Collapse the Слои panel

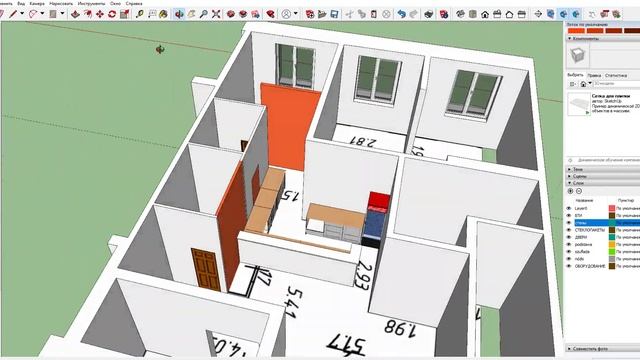603,183
